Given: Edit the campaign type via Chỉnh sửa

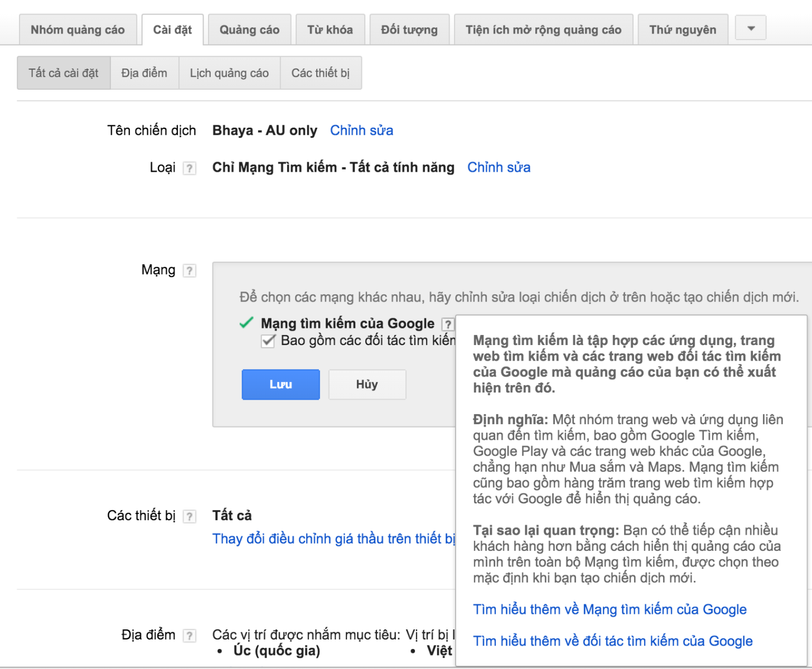Looking at the screenshot, I should [x=498, y=167].
